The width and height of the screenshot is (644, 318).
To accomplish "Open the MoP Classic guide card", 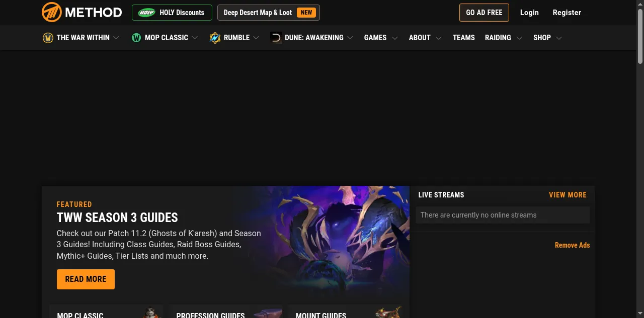I will click(106, 311).
